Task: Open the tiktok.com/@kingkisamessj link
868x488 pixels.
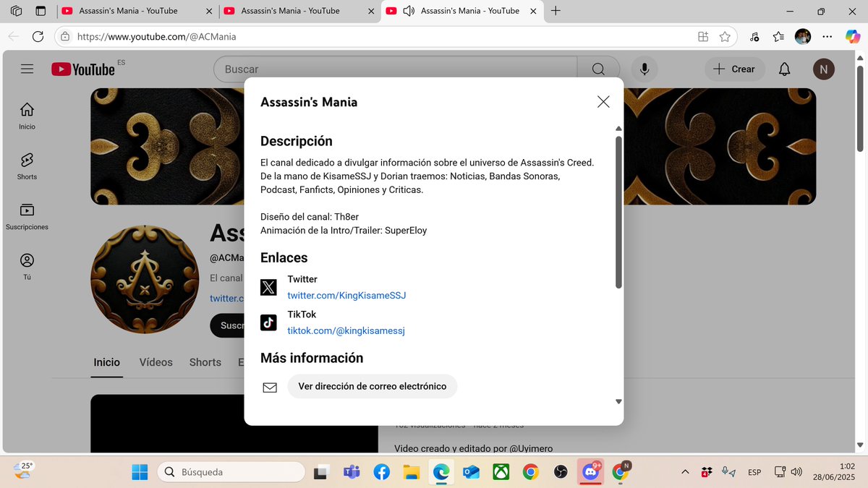Action: tap(346, 331)
